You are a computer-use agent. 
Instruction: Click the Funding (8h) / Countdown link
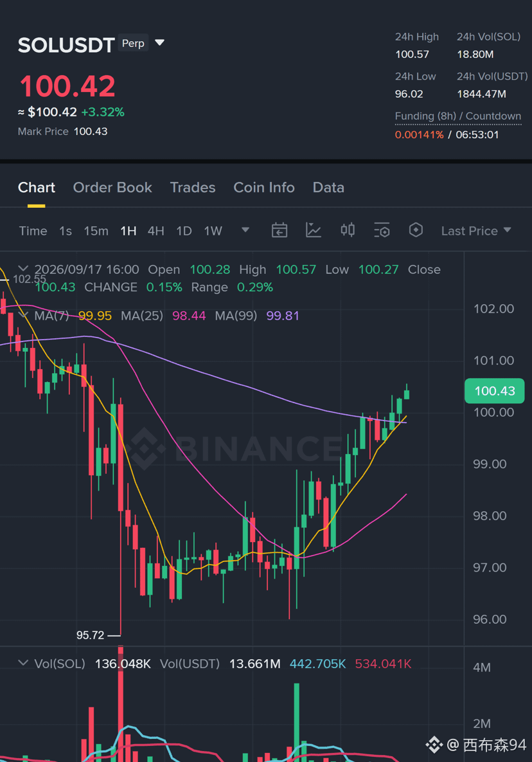coord(457,116)
